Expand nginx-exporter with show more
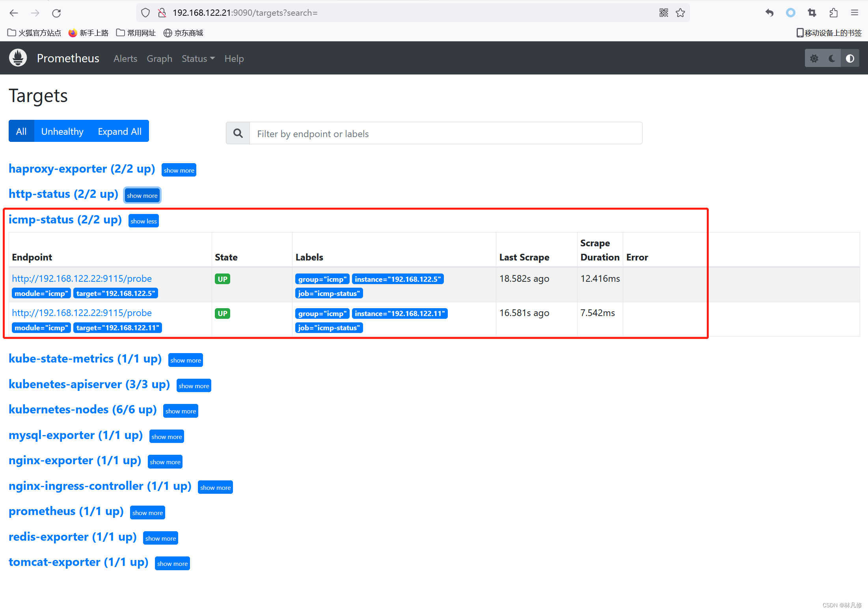This screenshot has width=868, height=612. [165, 461]
